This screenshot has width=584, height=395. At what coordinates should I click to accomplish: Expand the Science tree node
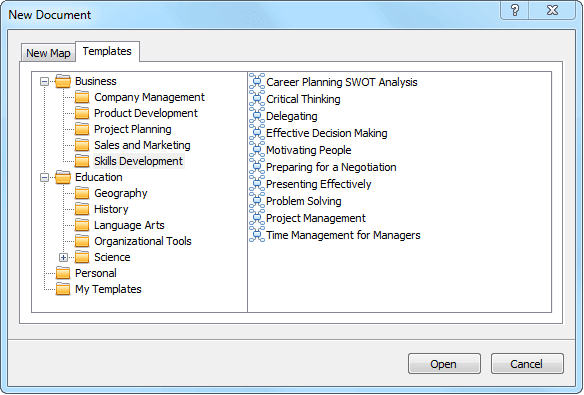(x=63, y=258)
